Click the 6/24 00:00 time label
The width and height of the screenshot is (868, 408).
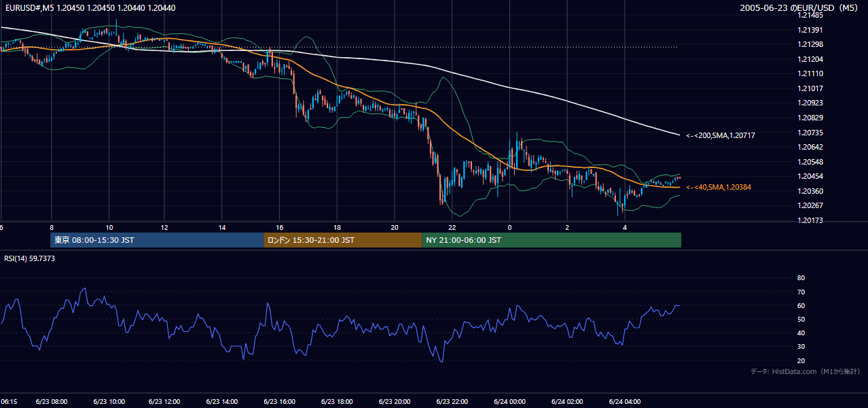click(510, 402)
